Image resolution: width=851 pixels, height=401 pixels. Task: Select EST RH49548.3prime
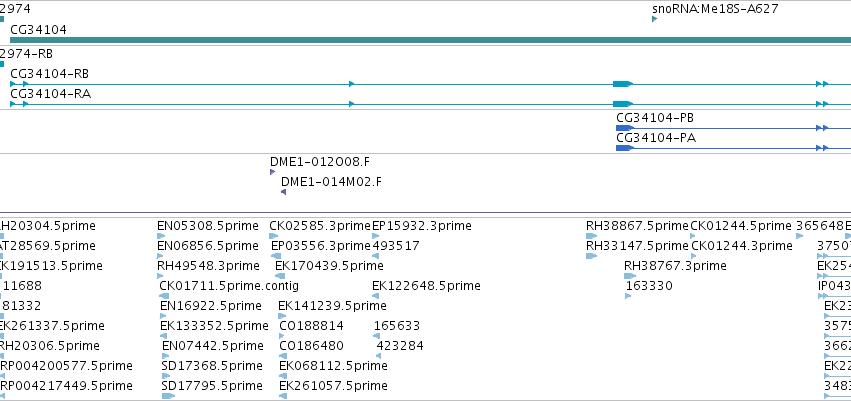[208, 266]
